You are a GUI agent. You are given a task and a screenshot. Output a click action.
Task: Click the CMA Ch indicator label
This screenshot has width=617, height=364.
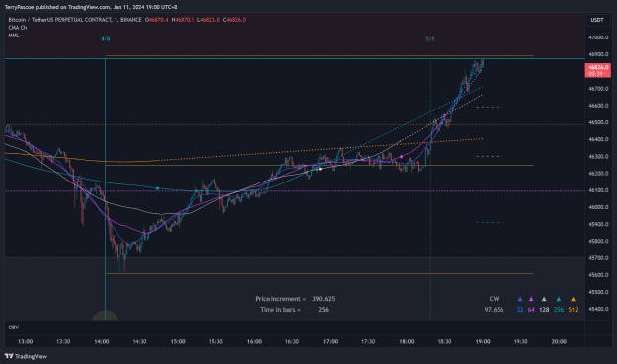(18, 28)
